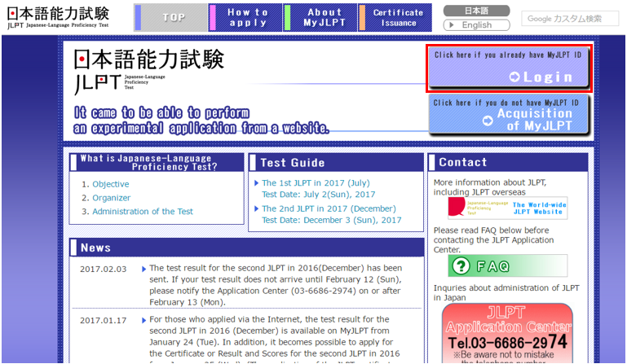
Task: Click the large 日本語能力試験 JLPT banner logo
Action: pos(148,71)
